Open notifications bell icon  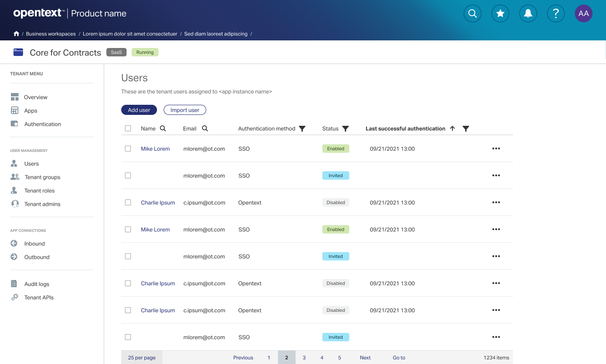[528, 13]
